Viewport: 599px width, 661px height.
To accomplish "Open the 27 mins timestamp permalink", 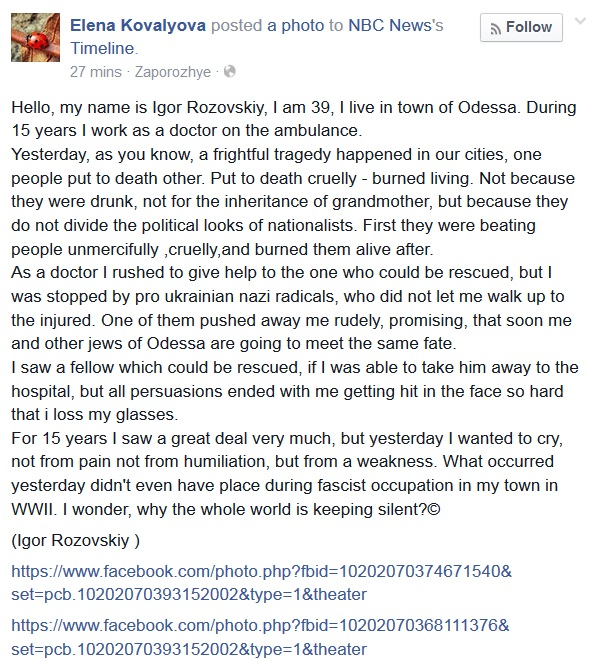I will [96, 72].
